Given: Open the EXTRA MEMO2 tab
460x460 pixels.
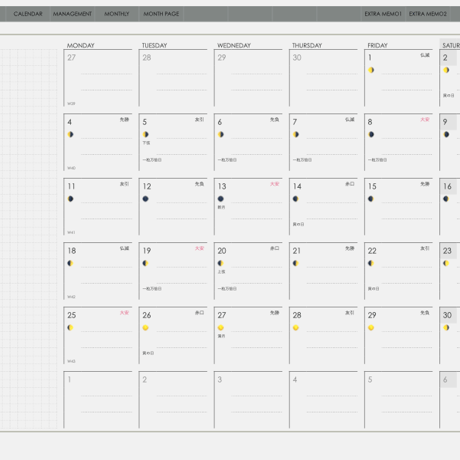Looking at the screenshot, I should (x=428, y=14).
